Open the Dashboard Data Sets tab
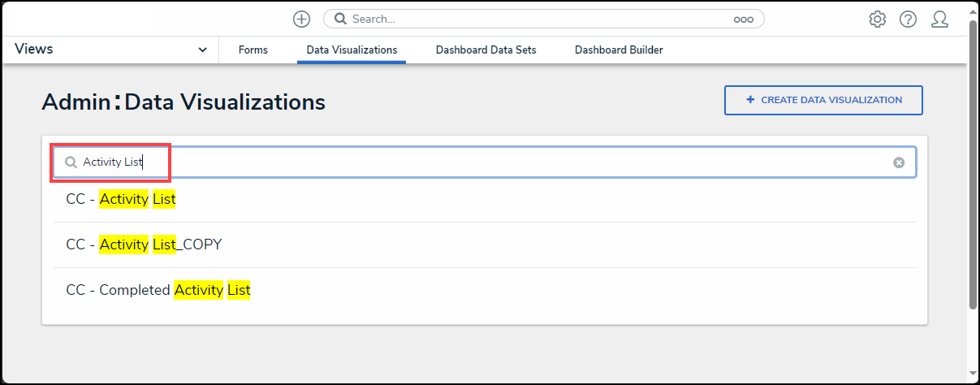The width and height of the screenshot is (980, 385). coord(486,50)
